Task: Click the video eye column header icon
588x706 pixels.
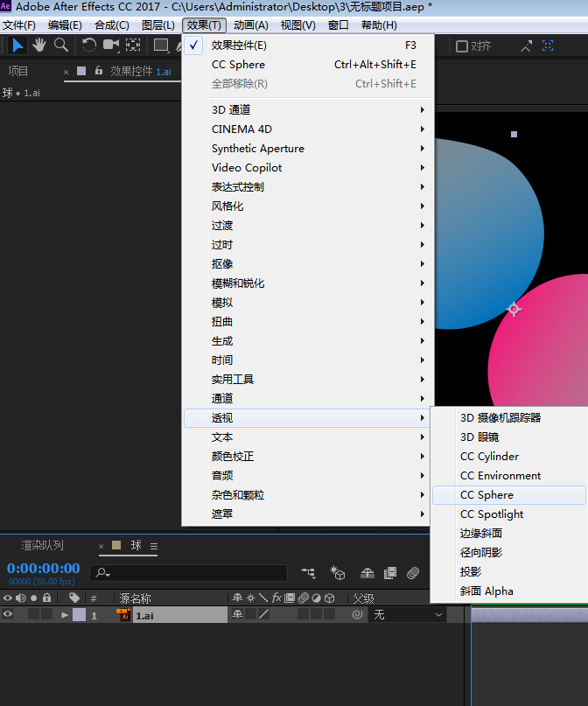Action: (x=8, y=598)
